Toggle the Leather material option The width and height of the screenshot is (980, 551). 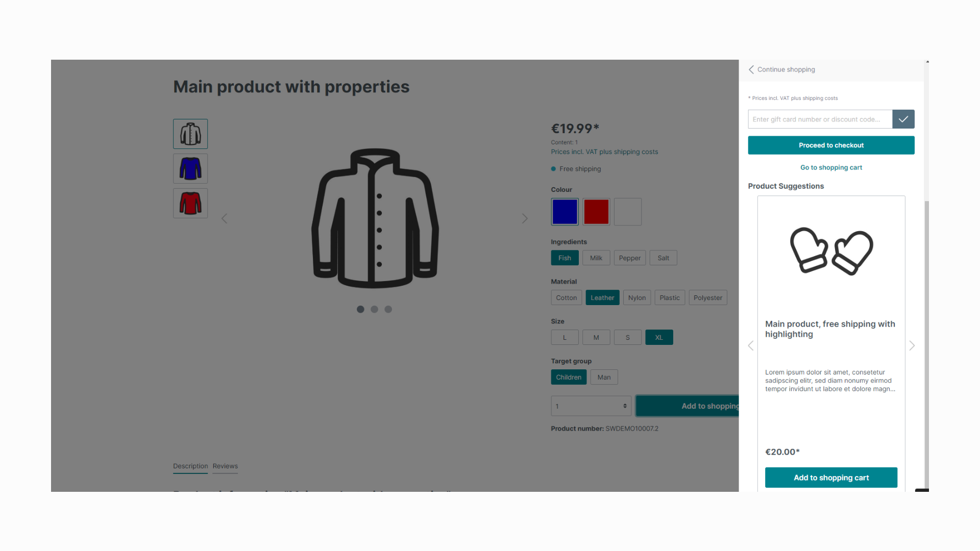602,297
